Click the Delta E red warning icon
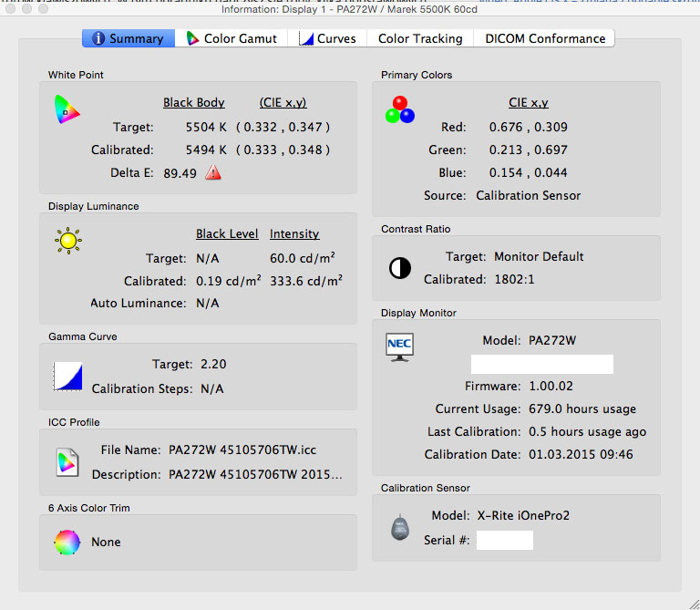 coord(213,172)
